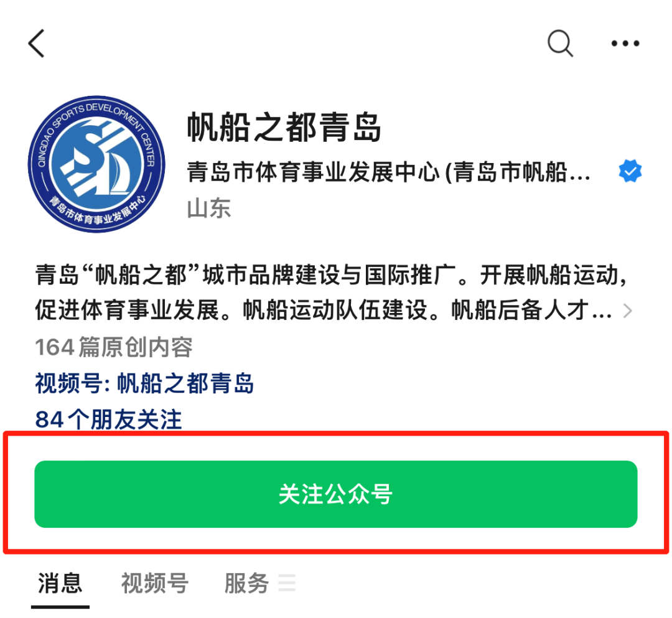Tap the Qingdao Sports Development Center avatar
Image resolution: width=672 pixels, height=618 pixels.
96,164
